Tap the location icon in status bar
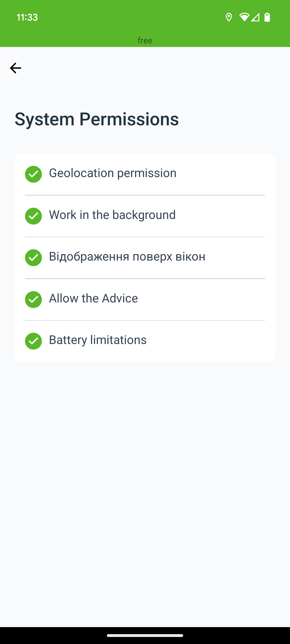The image size is (290, 644). 229,17
